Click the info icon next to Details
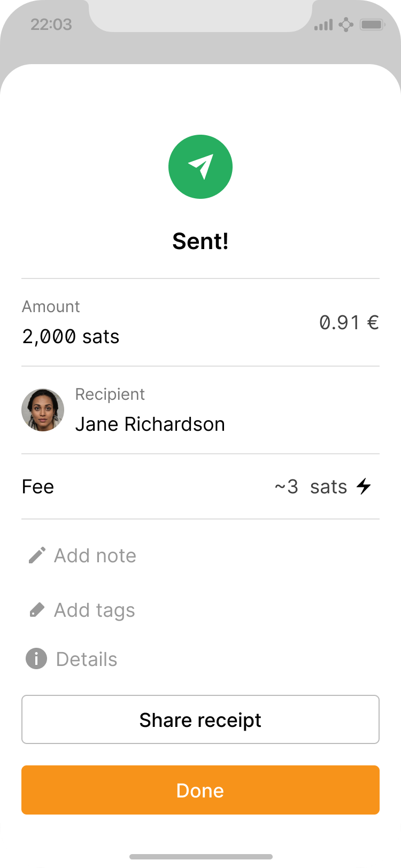 tap(36, 659)
